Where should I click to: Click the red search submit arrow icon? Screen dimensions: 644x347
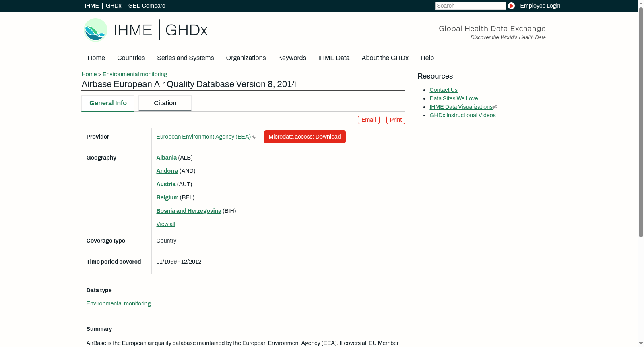[x=511, y=6]
